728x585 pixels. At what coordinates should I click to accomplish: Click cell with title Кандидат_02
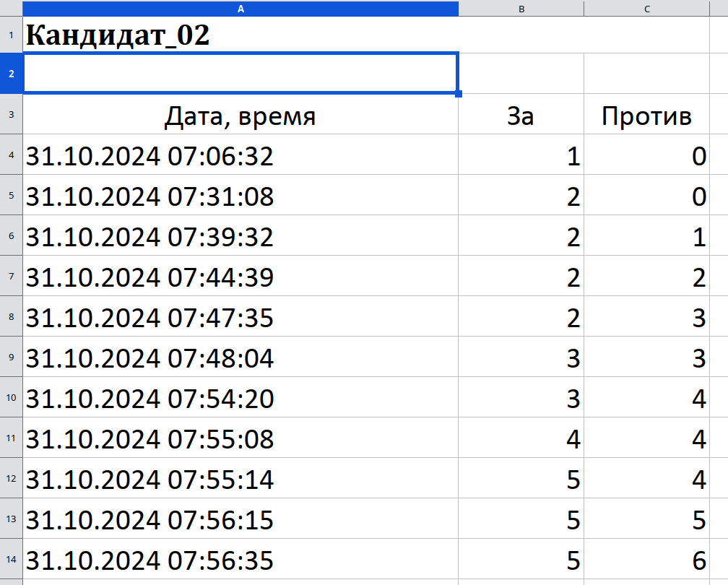click(240, 35)
